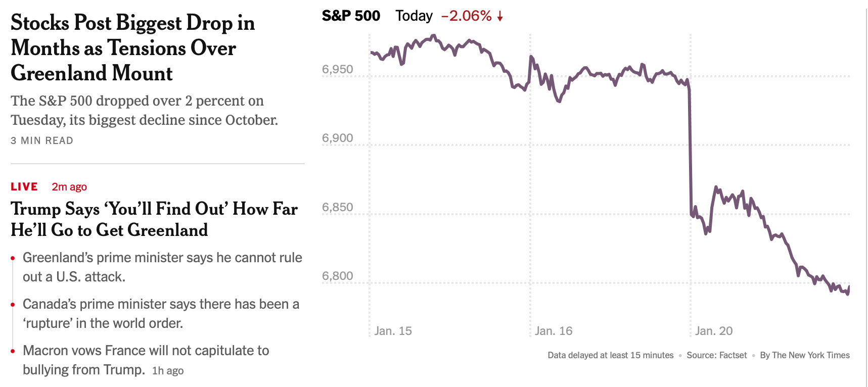
Task: Click the Jan. 16 axis label
Action: pos(554,331)
